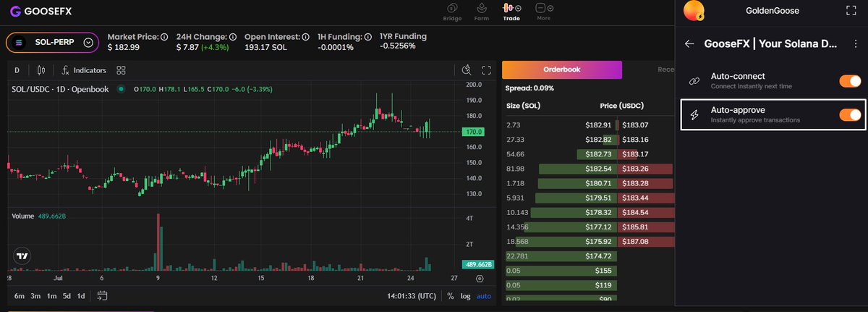The image size is (868, 312).
Task: Open the three-dot options menu
Action: pyautogui.click(x=856, y=43)
